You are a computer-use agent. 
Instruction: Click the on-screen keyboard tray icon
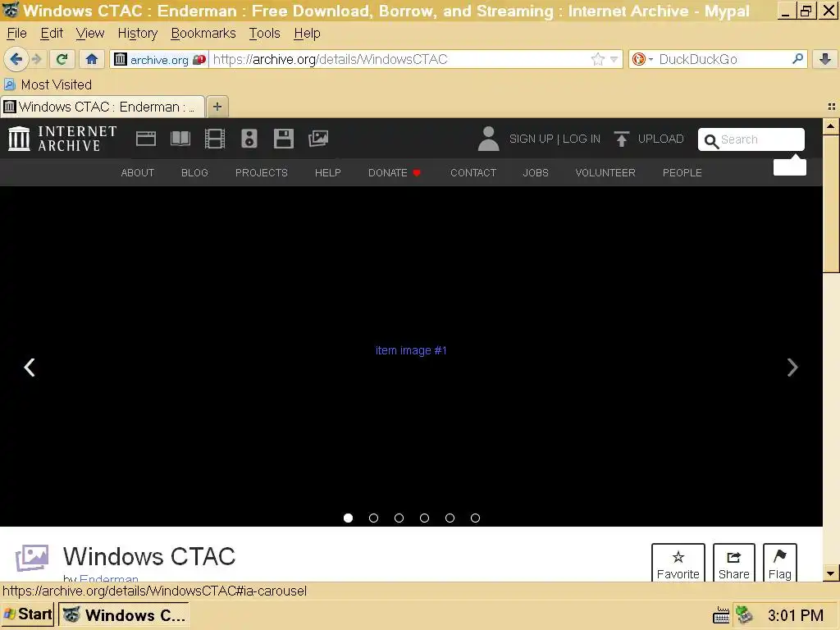(721, 615)
